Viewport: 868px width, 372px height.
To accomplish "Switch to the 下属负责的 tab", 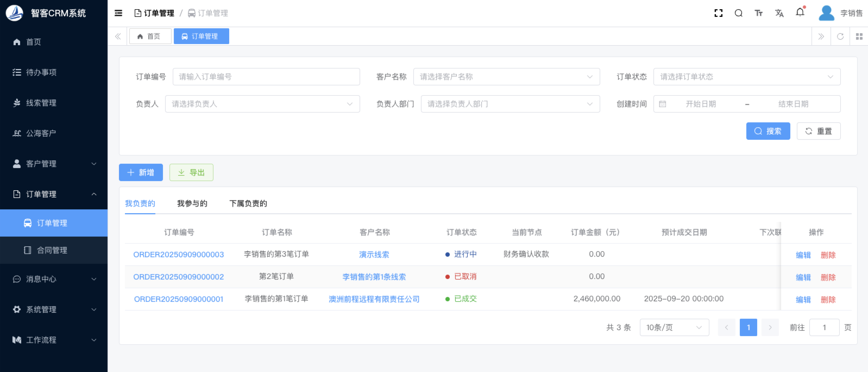I will pos(248,203).
